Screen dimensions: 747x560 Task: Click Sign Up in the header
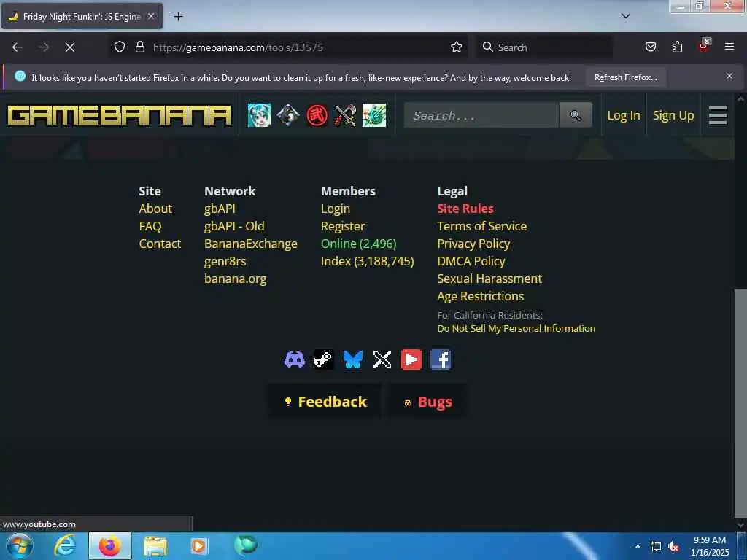click(673, 115)
